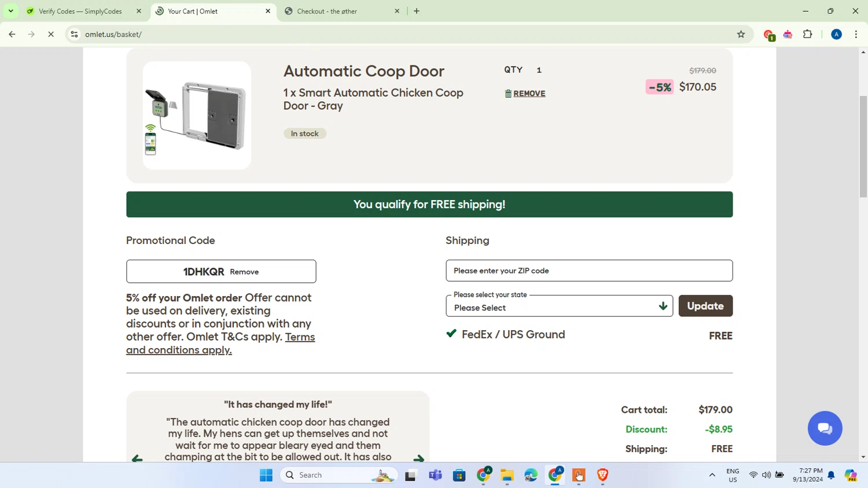Open the Terms and conditions apply link
The width and height of the screenshot is (868, 488).
[220, 343]
